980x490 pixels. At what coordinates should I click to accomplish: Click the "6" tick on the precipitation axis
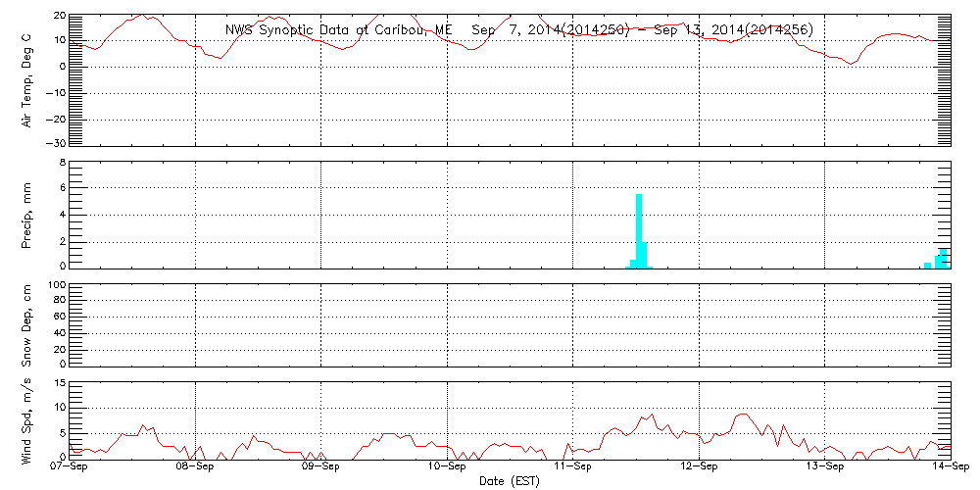coord(62,188)
